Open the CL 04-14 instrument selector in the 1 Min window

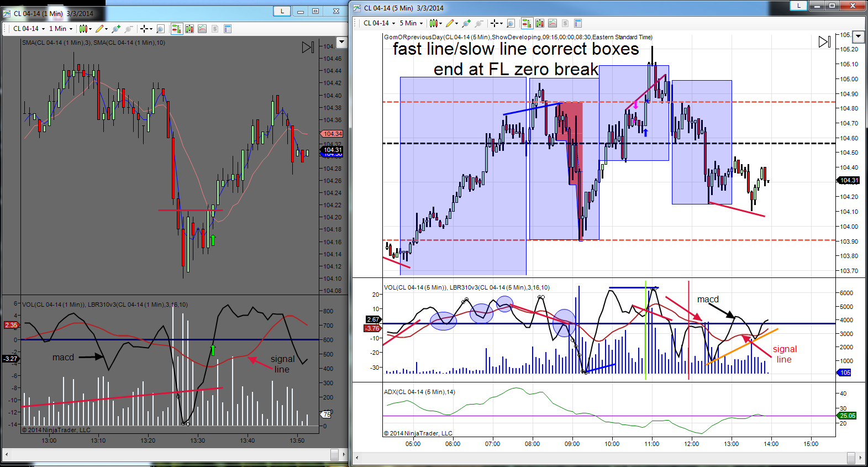(29, 29)
